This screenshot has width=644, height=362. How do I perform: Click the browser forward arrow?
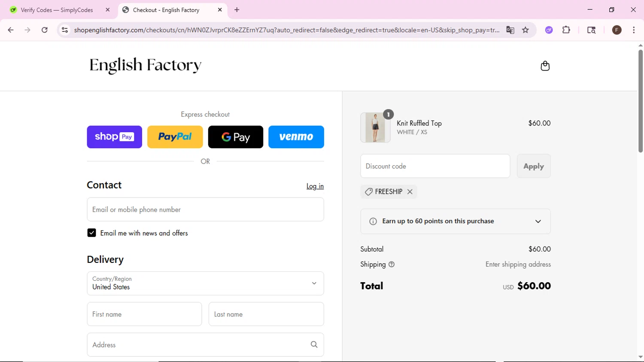tap(27, 30)
